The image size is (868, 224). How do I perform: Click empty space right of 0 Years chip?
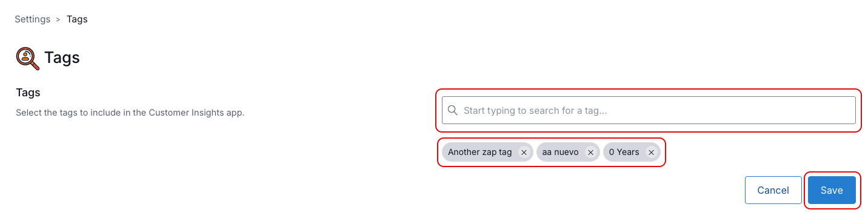(758, 153)
